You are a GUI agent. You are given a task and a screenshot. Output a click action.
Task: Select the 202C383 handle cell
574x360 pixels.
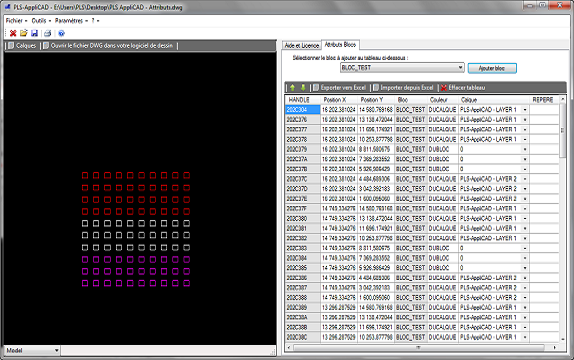(302, 248)
